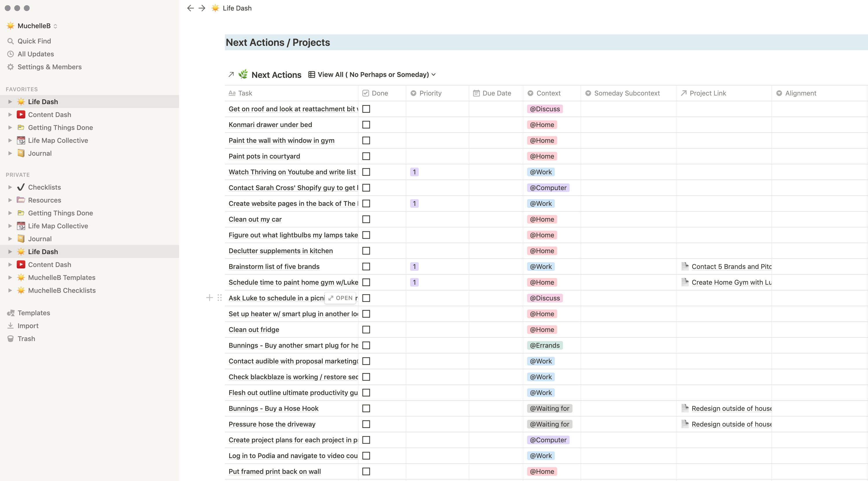Click the Priority column header
This screenshot has height=481, width=868.
[437, 93]
